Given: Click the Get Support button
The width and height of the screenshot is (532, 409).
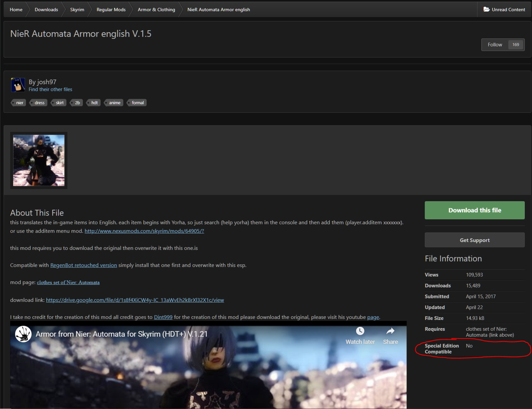Looking at the screenshot, I should 475,240.
